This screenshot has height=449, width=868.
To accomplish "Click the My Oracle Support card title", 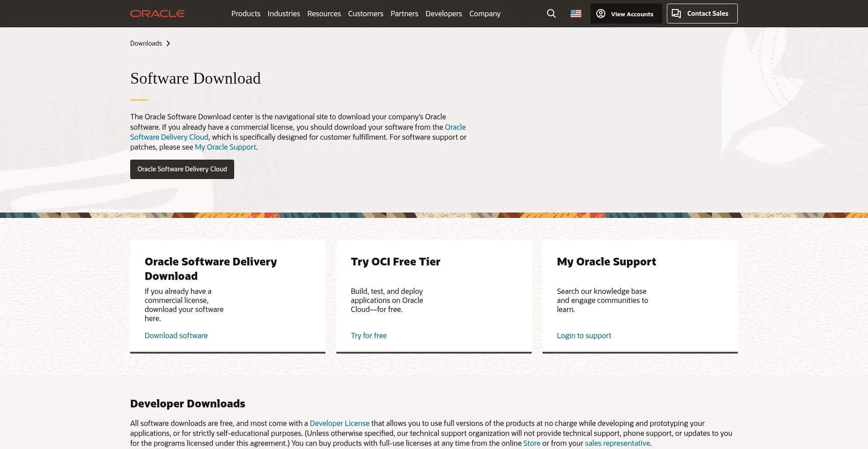I will (606, 262).
